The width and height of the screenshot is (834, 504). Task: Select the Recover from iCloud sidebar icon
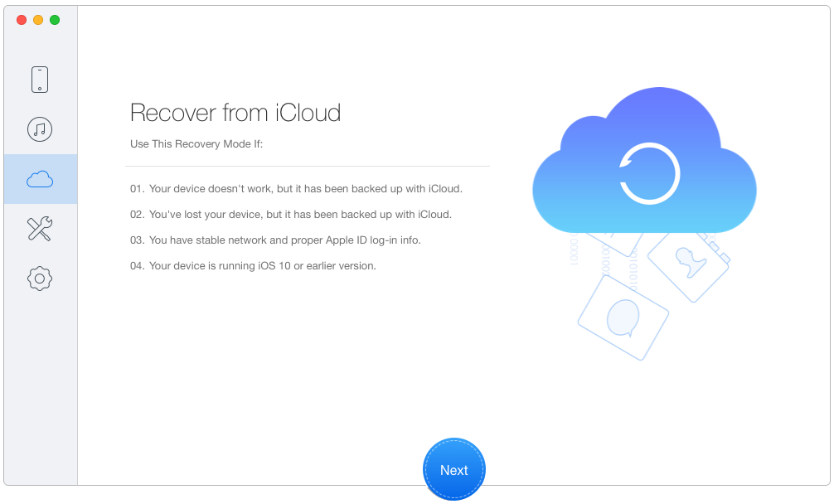pyautogui.click(x=40, y=179)
